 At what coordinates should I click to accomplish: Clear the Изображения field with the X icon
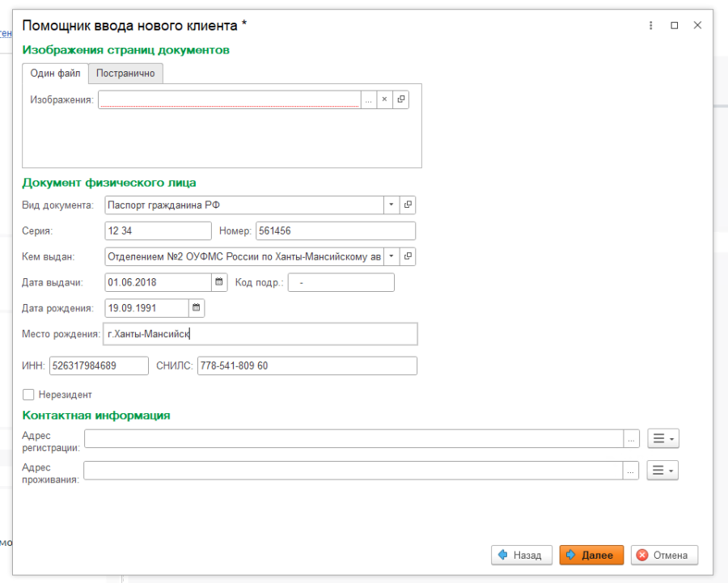click(x=384, y=99)
